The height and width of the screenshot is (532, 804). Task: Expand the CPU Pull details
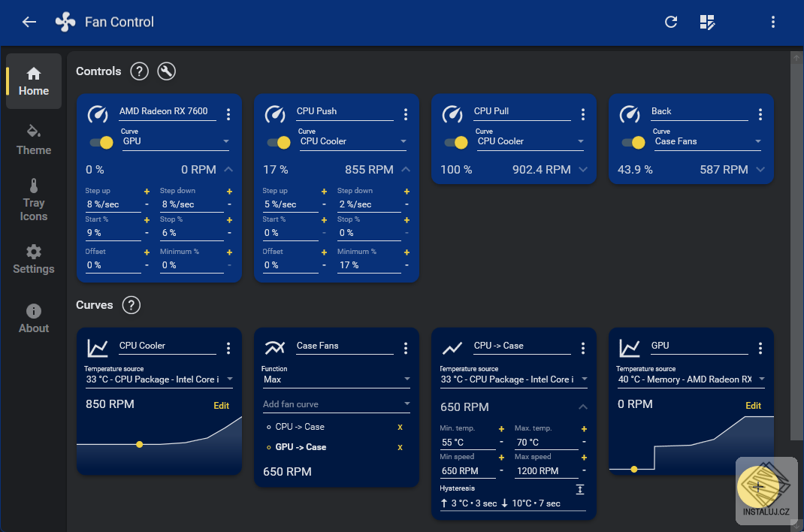583,169
